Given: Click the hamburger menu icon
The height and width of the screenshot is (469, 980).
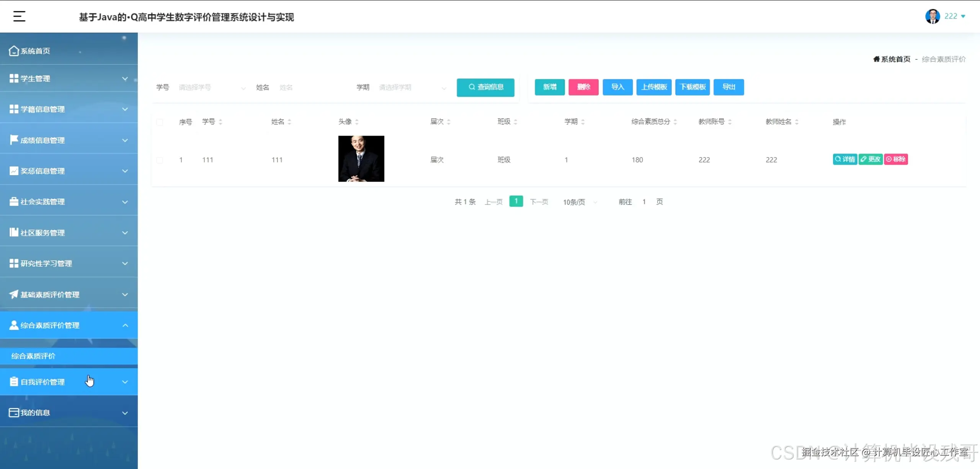Looking at the screenshot, I should (x=19, y=16).
